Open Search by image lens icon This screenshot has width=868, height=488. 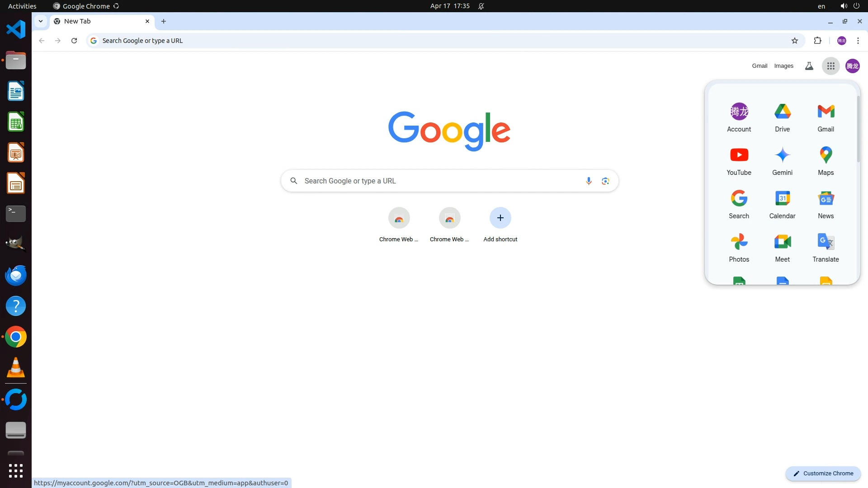[605, 181]
